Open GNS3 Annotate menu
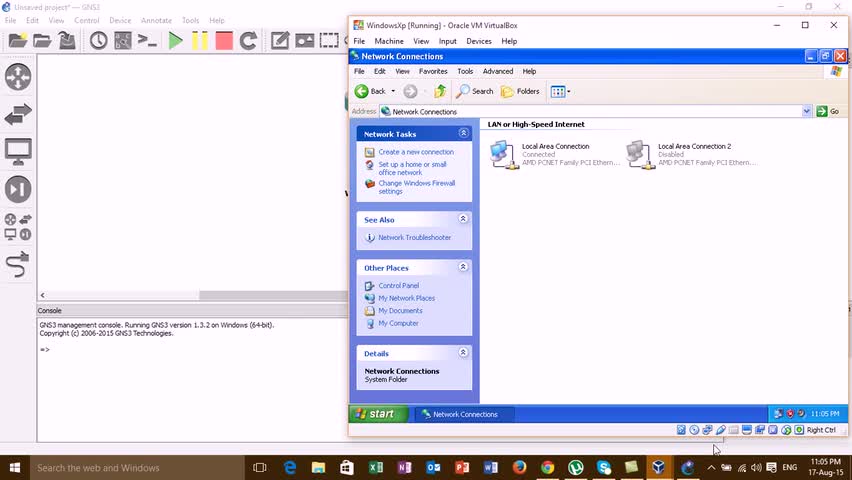Image resolution: width=852 pixels, height=480 pixels. 156,20
